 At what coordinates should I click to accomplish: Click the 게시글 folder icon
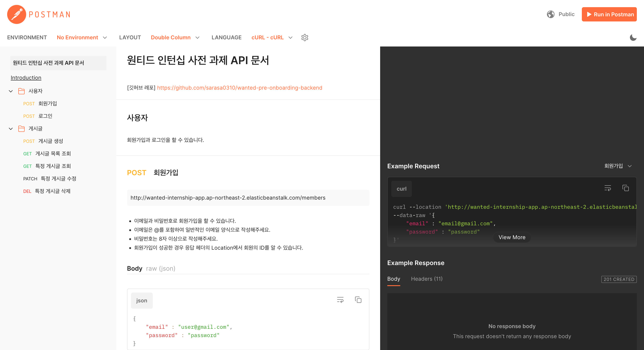21,129
